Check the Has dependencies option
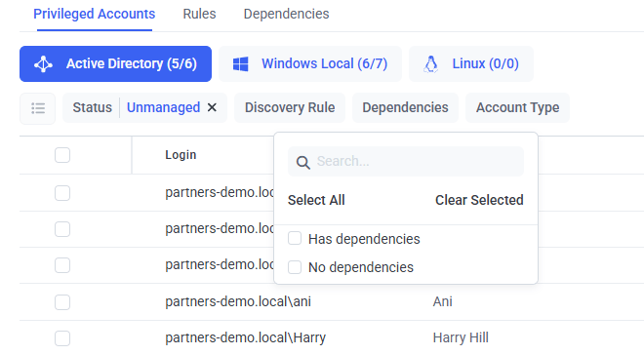 click(295, 238)
